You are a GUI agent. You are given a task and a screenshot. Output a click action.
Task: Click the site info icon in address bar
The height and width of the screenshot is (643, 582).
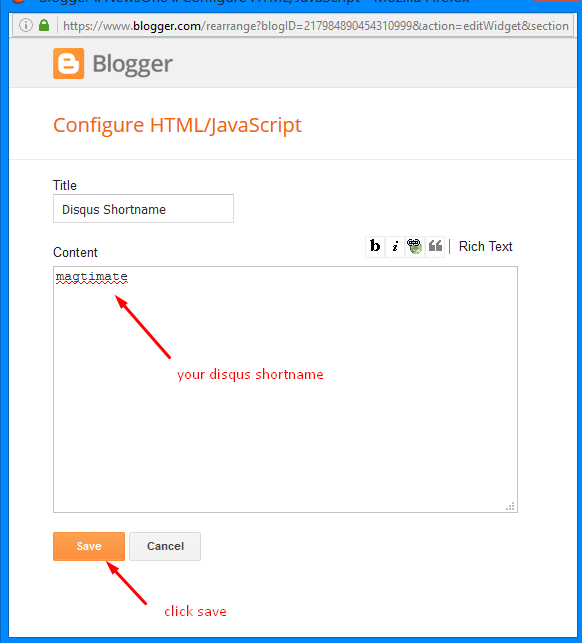point(26,25)
